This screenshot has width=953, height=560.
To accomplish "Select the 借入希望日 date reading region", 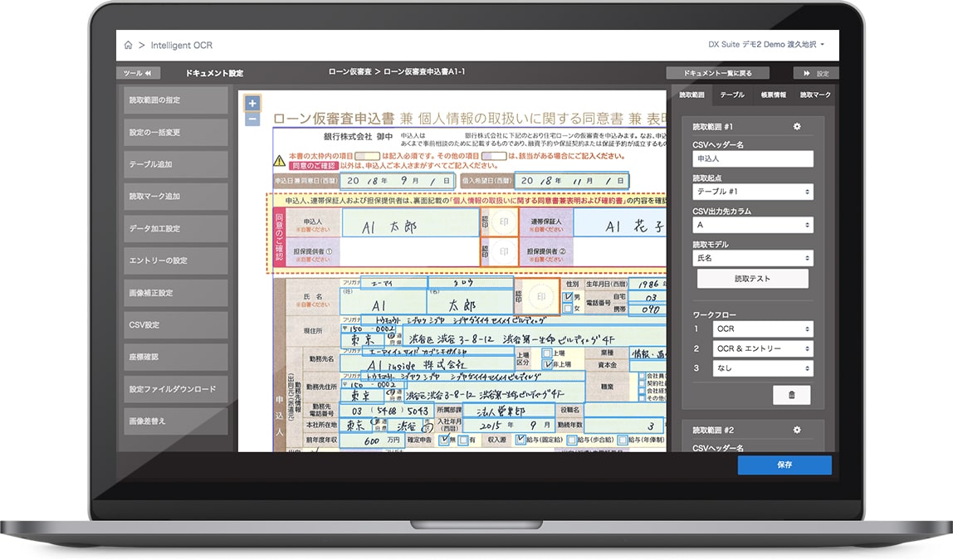I will (571, 181).
